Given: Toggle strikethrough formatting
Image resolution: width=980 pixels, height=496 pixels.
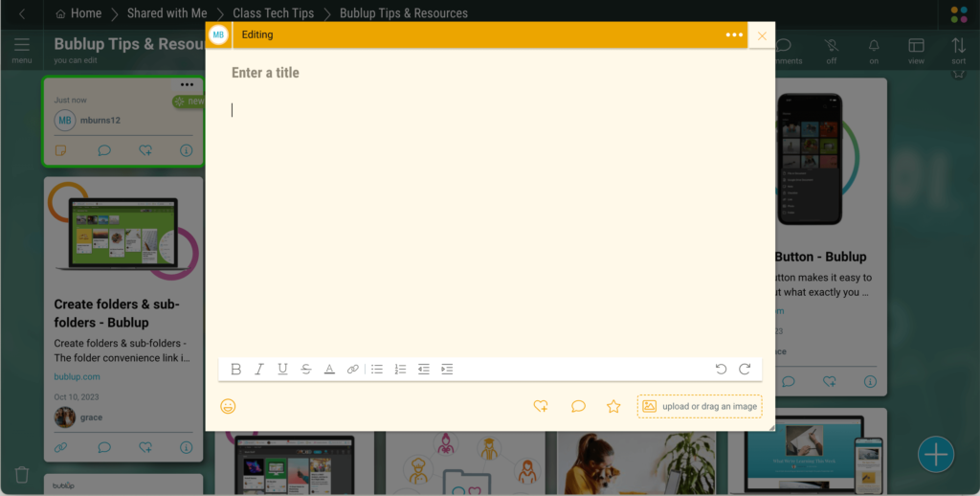Looking at the screenshot, I should (x=305, y=369).
